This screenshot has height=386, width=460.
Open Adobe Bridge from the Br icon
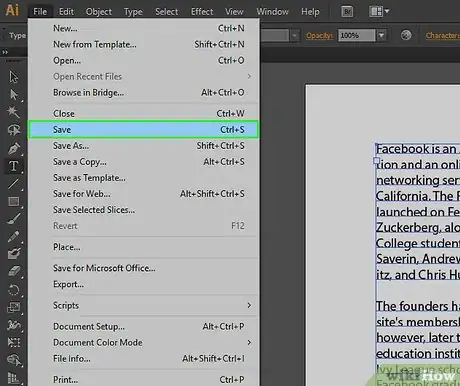347,12
